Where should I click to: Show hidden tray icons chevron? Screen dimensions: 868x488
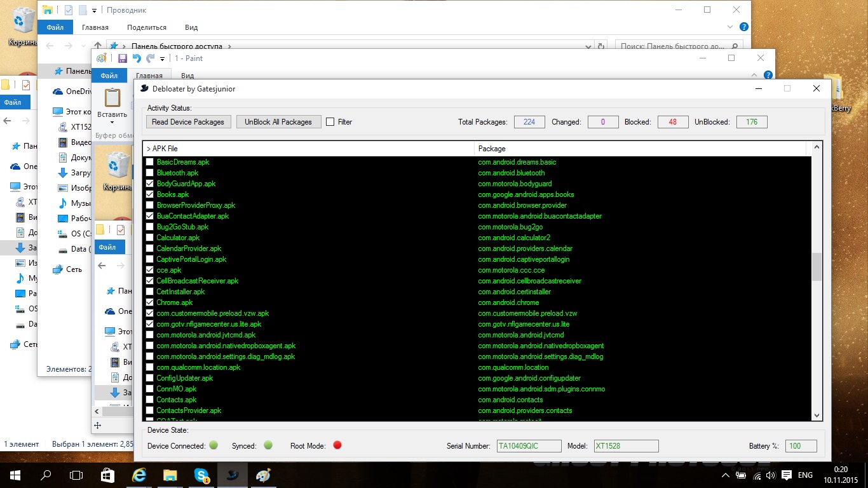tap(726, 475)
